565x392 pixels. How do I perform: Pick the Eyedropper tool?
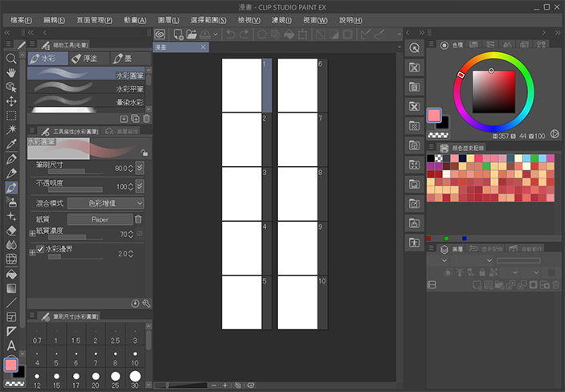(11, 145)
